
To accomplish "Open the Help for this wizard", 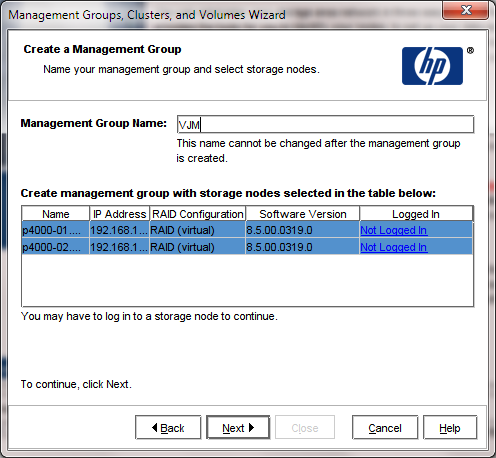I will [x=450, y=427].
